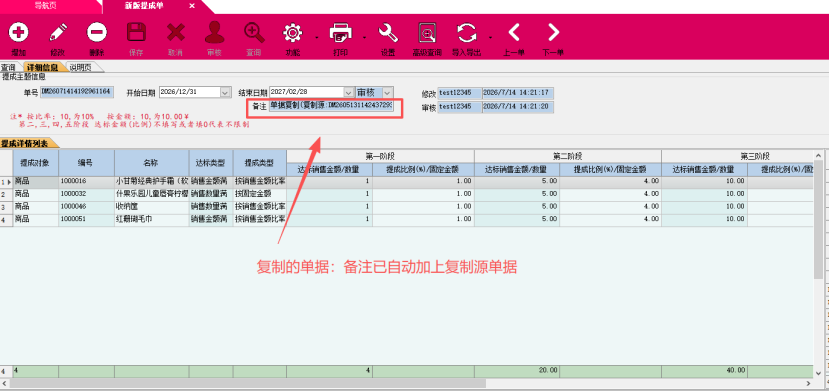Expand the 打印 toolbar dropdown arrow

click(364, 38)
